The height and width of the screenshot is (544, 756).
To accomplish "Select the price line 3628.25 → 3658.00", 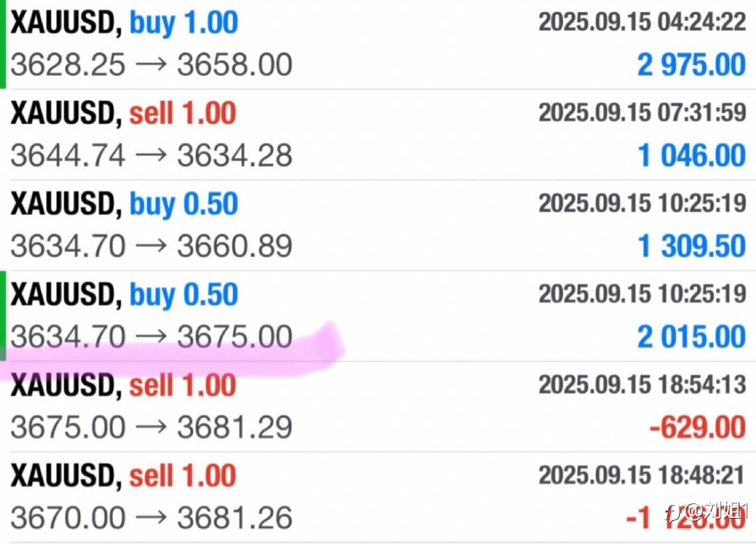I will click(x=151, y=65).
